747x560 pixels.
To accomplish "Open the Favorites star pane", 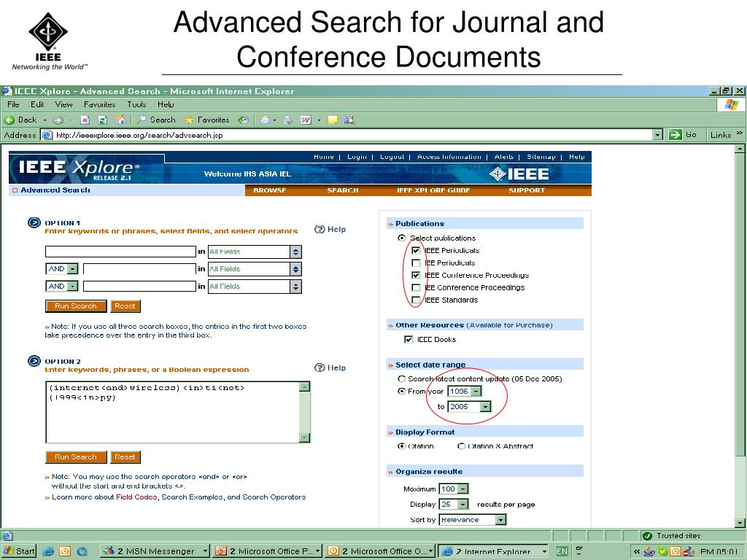I will click(x=206, y=120).
